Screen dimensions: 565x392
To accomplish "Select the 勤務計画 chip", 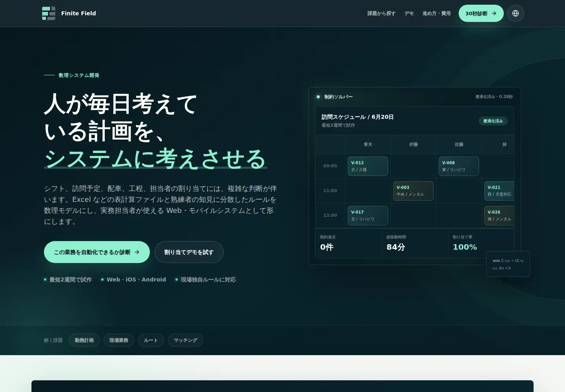I will point(84,340).
